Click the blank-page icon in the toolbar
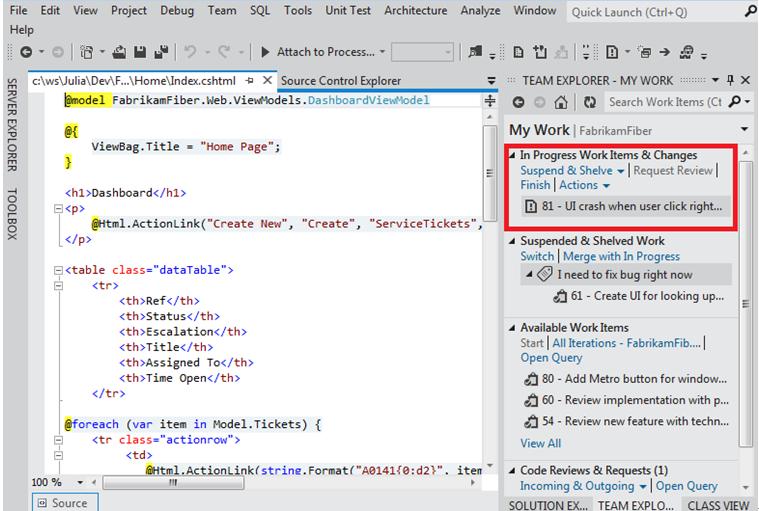Viewport: 759px width, 511px height. [x=518, y=52]
